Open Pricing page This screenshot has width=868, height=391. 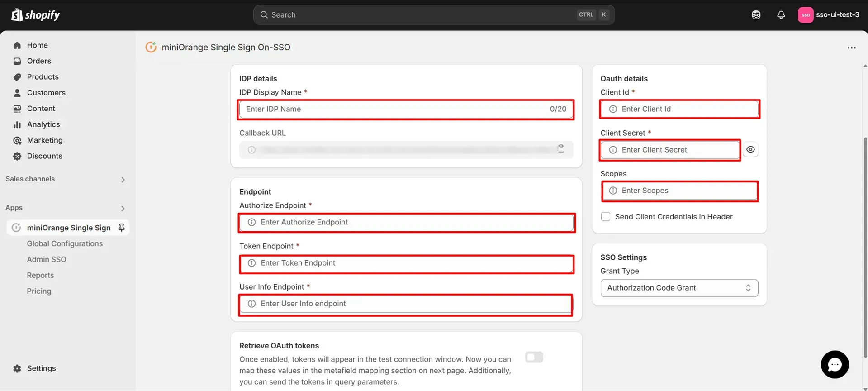point(39,291)
